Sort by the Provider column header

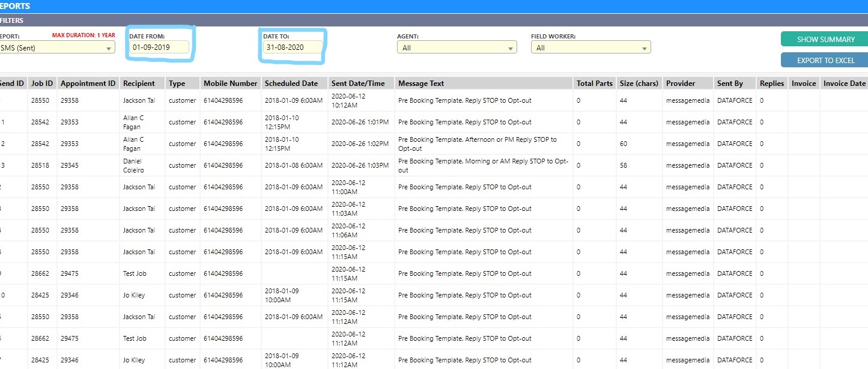tap(681, 84)
